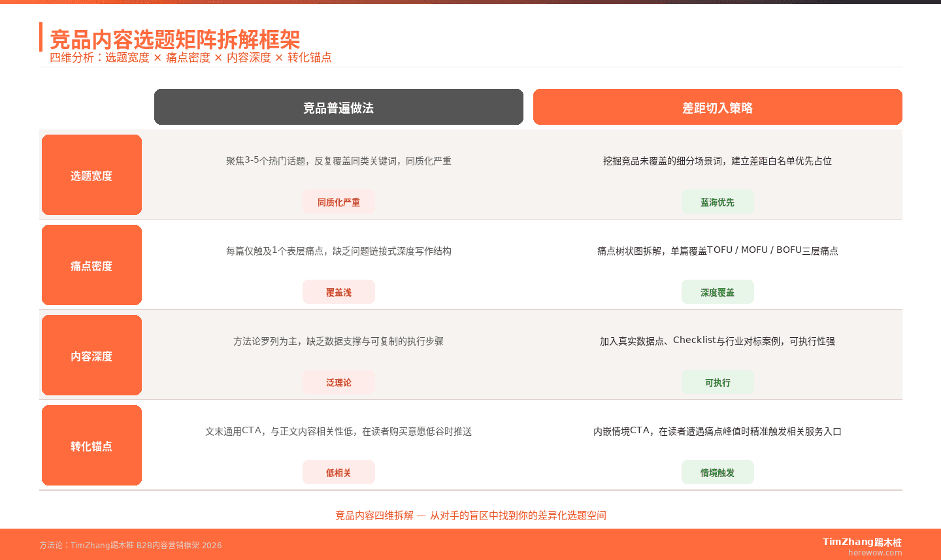Select the 痛点密度 category icon
This screenshot has width=941, height=560.
91,265
